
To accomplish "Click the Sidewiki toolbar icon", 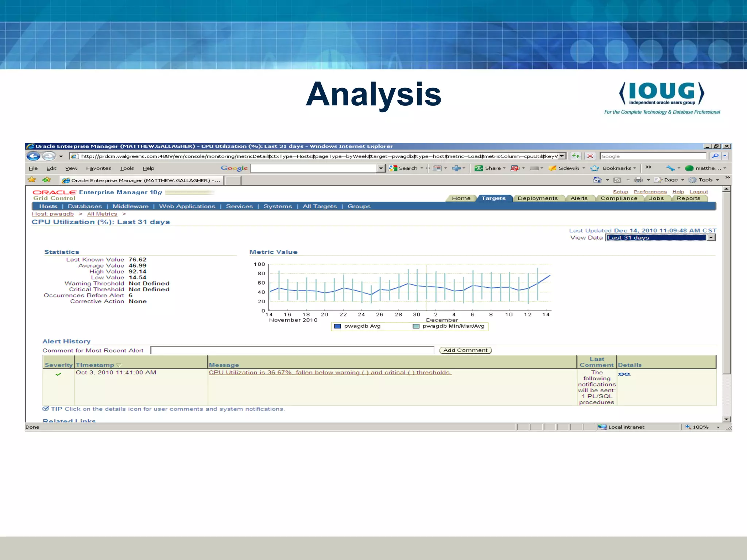I will [553, 168].
